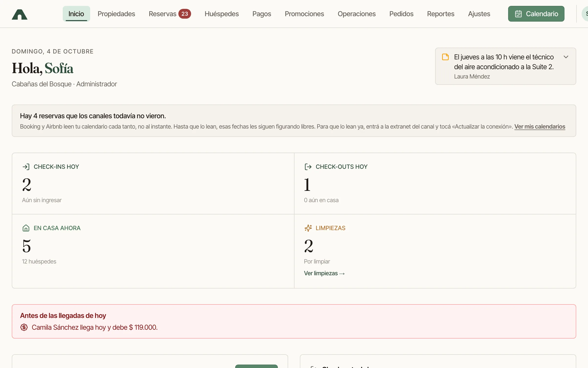588x368 pixels.
Task: Open the Ver limpiezas link
Action: click(324, 273)
